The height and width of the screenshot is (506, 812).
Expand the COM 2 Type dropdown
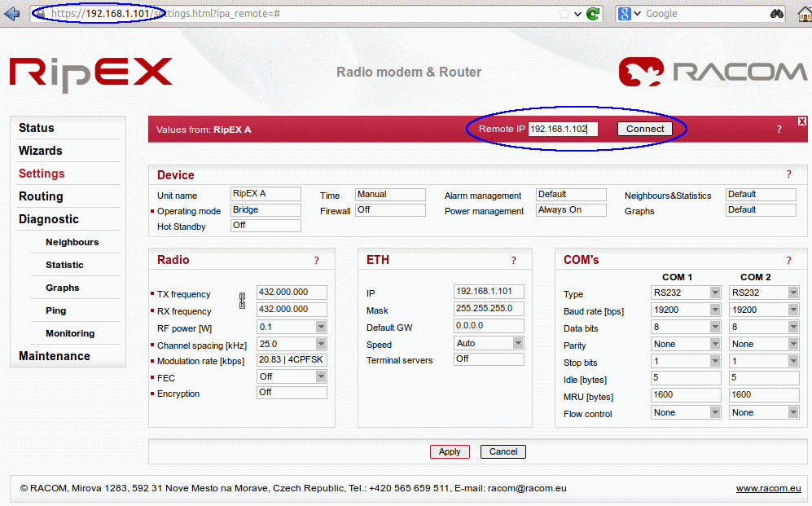pyautogui.click(x=793, y=292)
